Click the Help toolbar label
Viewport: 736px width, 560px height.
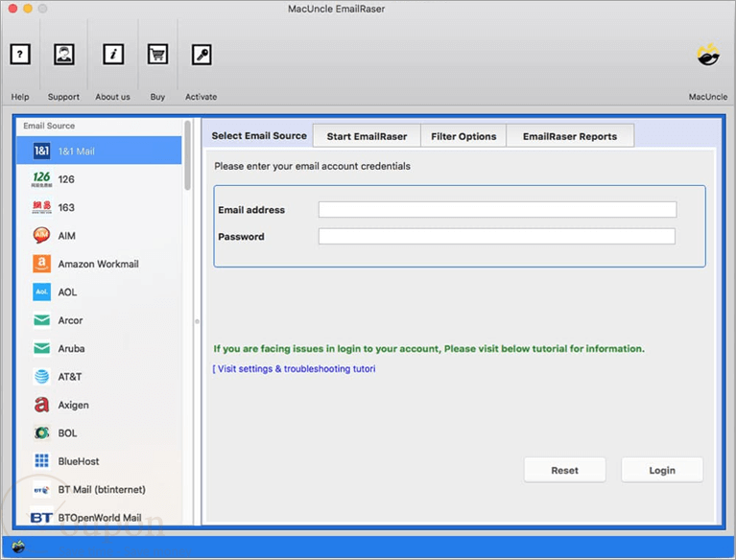point(20,97)
